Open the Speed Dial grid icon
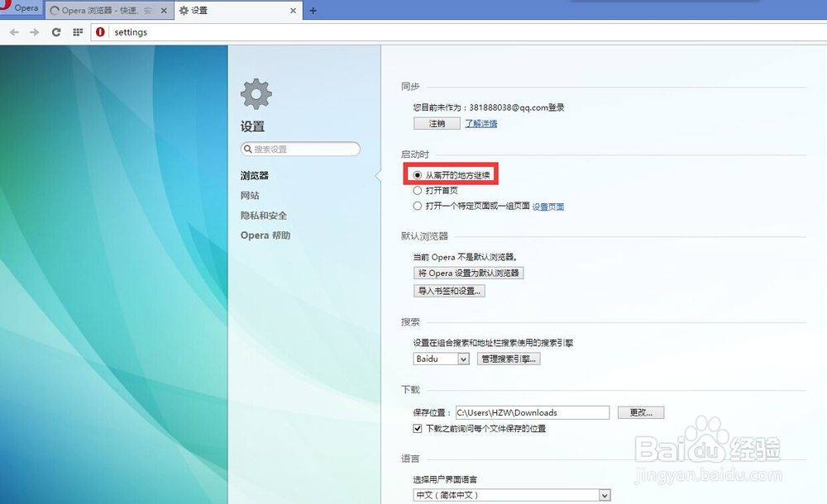This screenshot has height=504, width=827. click(x=77, y=32)
